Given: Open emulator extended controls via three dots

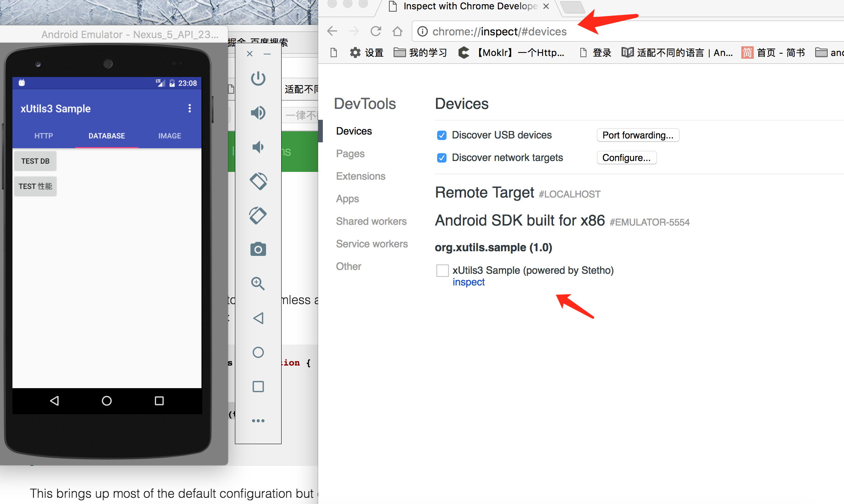Looking at the screenshot, I should (x=258, y=421).
